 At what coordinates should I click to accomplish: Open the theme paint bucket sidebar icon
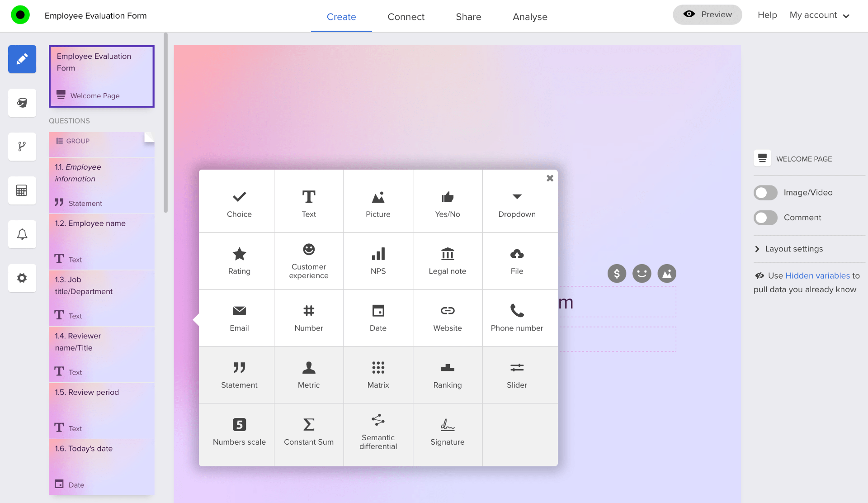(22, 103)
